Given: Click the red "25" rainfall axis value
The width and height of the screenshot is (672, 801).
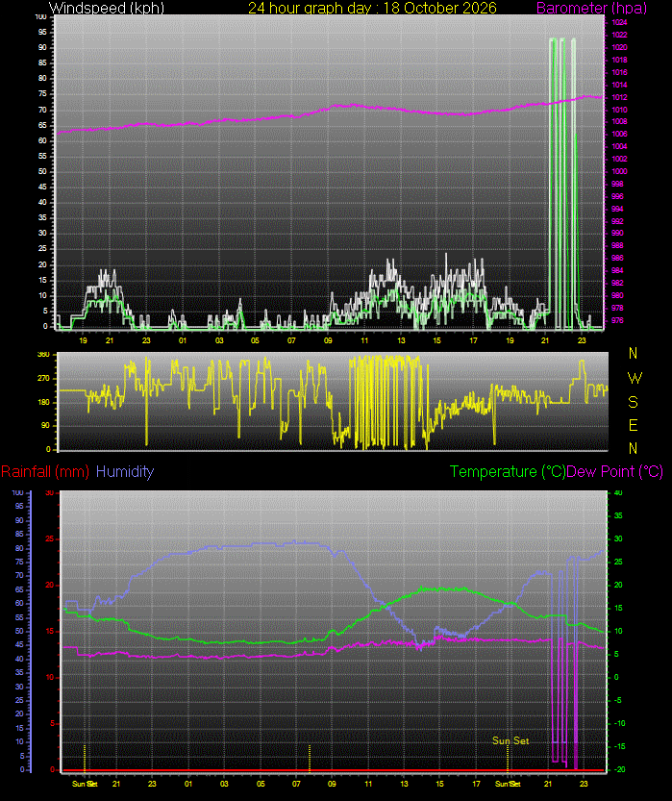Looking at the screenshot, I should [x=50, y=538].
